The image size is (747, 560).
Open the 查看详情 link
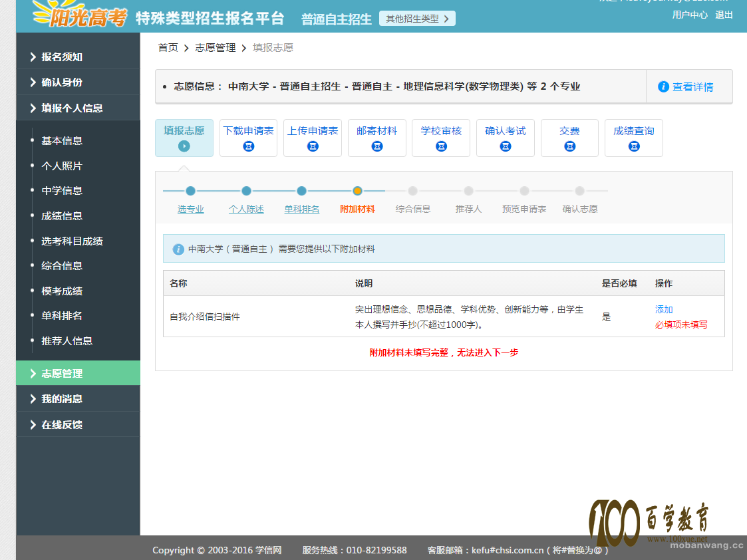click(692, 86)
